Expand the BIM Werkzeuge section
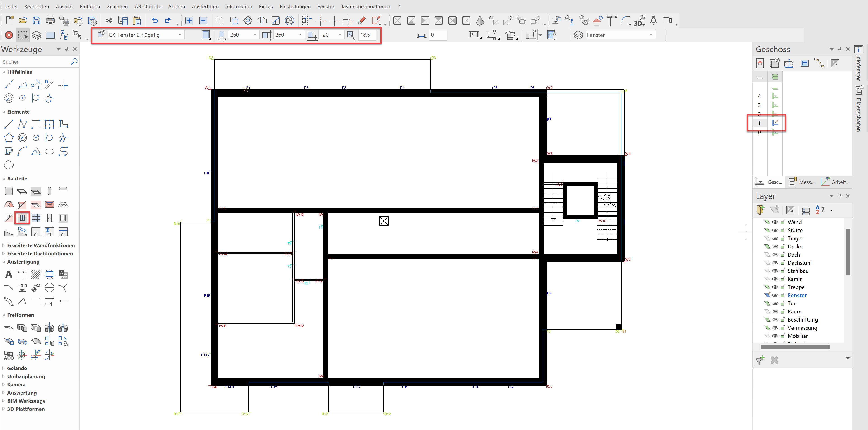 pos(4,401)
